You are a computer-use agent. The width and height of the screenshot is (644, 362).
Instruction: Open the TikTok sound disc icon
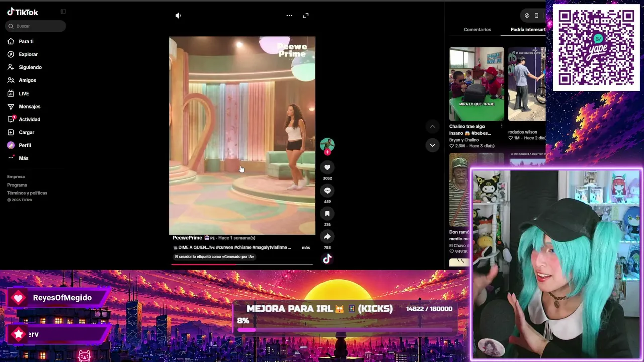point(327,259)
